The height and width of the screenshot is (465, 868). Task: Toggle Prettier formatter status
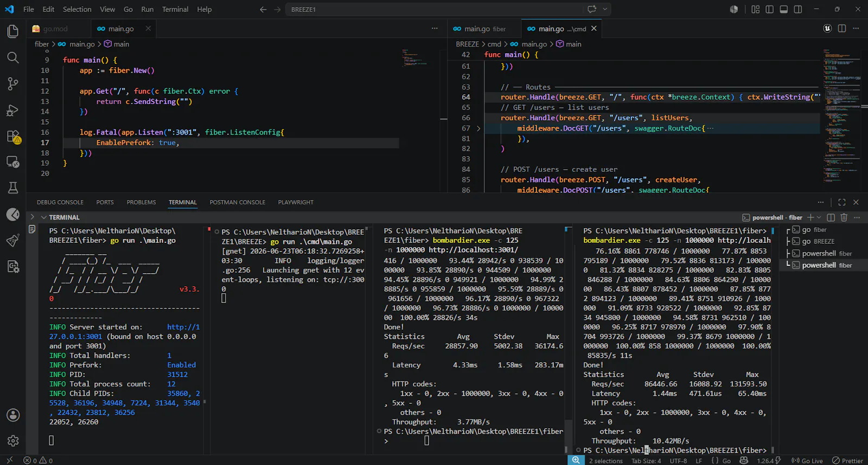[847, 461]
